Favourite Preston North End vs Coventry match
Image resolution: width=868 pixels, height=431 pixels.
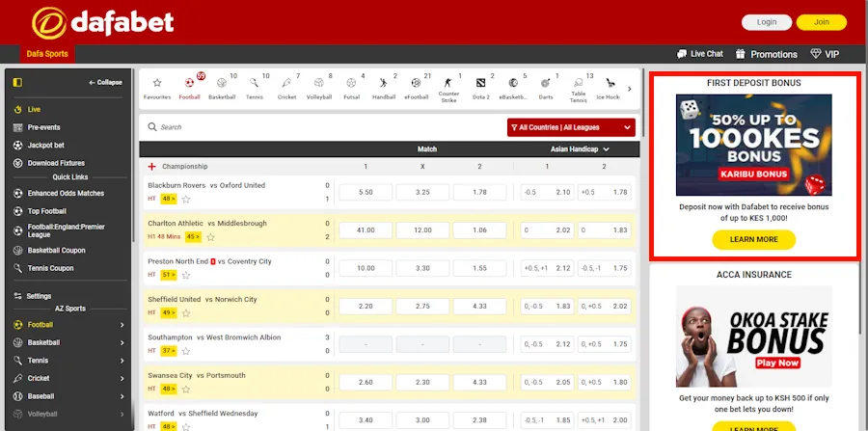tap(186, 275)
